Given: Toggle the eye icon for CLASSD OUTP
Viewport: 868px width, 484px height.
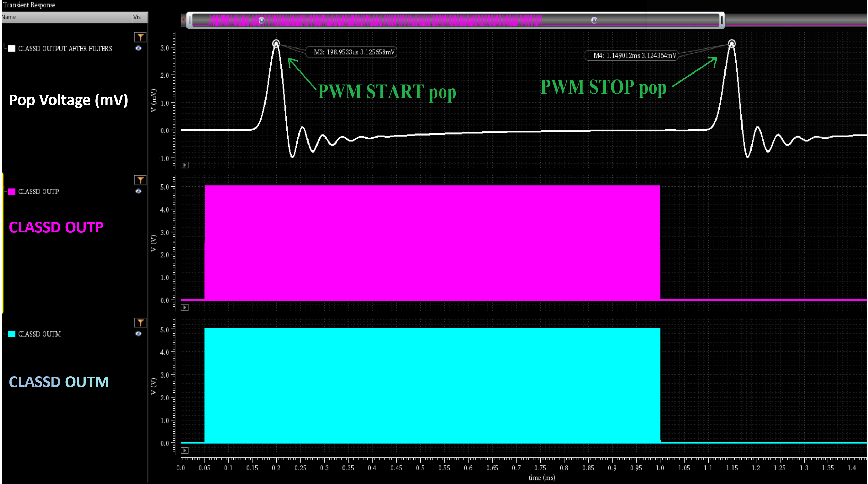Looking at the screenshot, I should pos(138,191).
